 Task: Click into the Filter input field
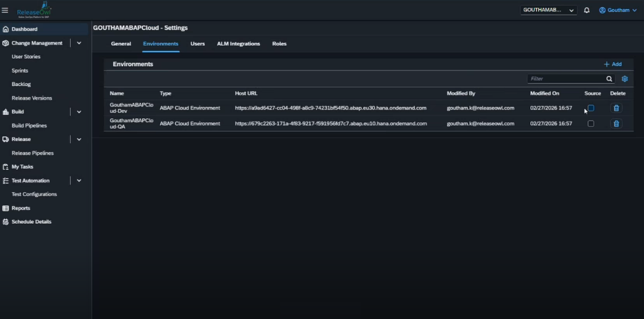click(x=566, y=79)
